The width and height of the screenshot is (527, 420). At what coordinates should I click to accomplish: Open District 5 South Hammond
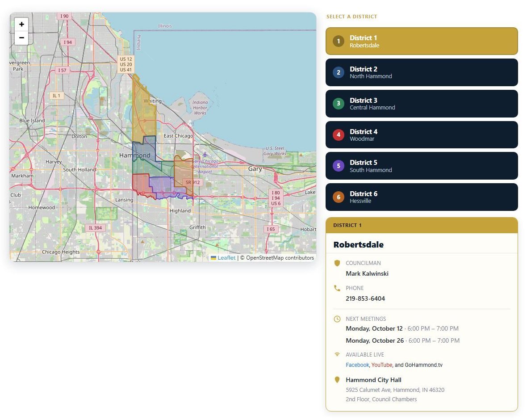pyautogui.click(x=422, y=166)
